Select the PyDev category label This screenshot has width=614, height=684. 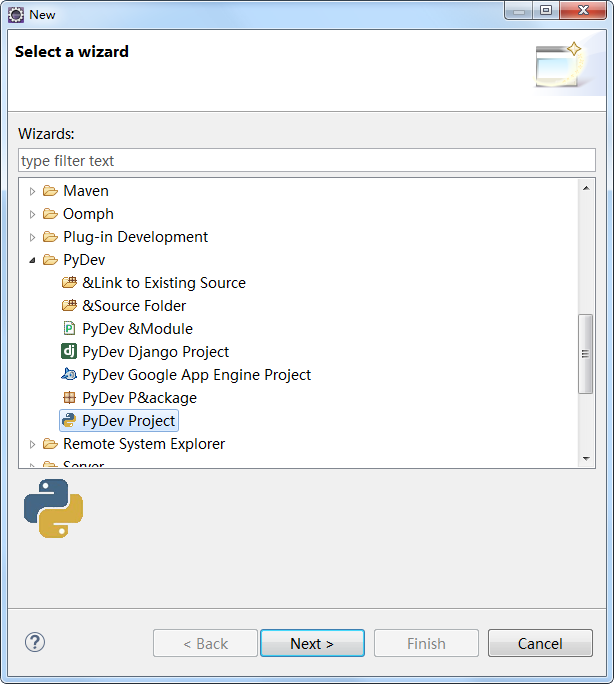pyautogui.click(x=84, y=260)
